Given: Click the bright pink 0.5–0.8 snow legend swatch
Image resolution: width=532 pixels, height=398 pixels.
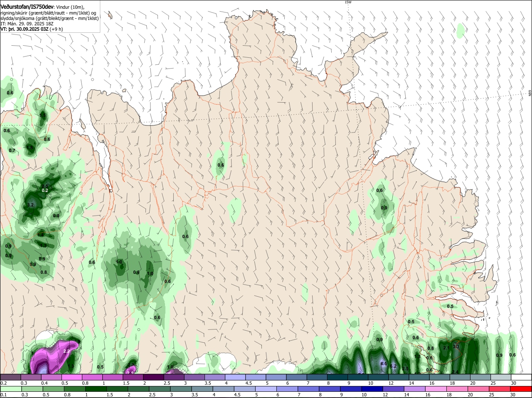Looking at the screenshot, I should click(x=72, y=377).
